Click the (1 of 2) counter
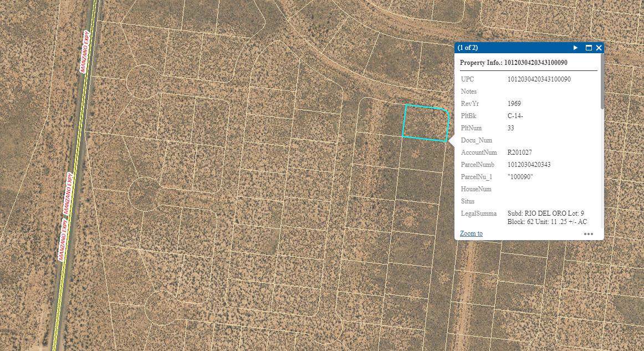 point(467,48)
